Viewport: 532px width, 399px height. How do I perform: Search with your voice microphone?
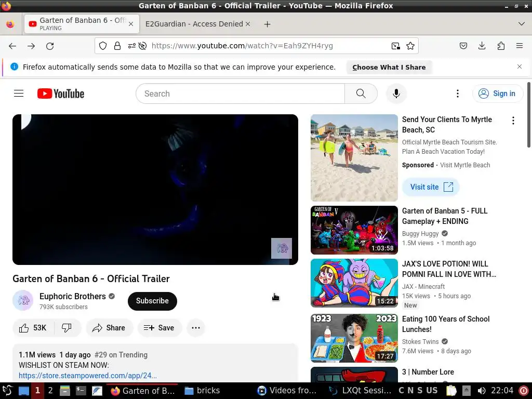point(396,94)
